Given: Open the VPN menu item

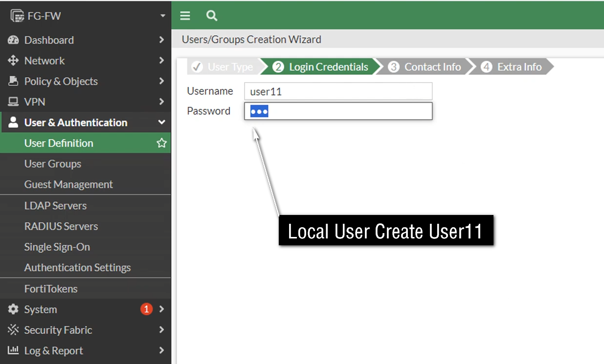Looking at the screenshot, I should point(86,102).
